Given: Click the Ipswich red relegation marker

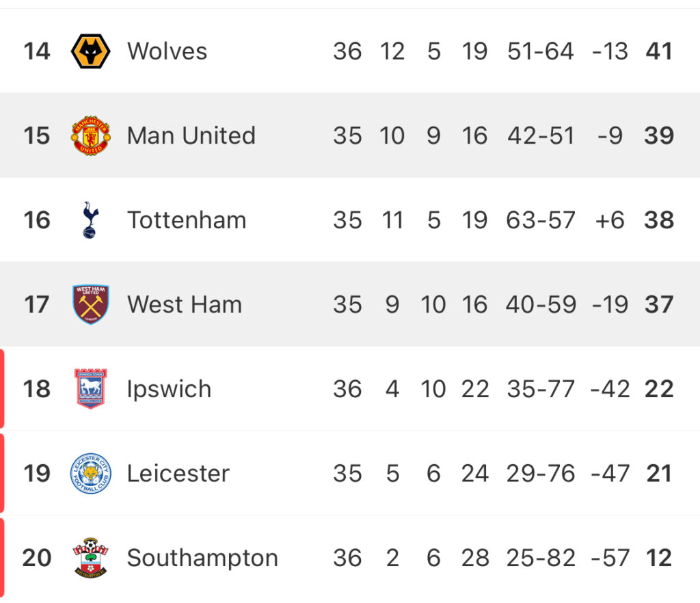Looking at the screenshot, I should click(2, 389).
